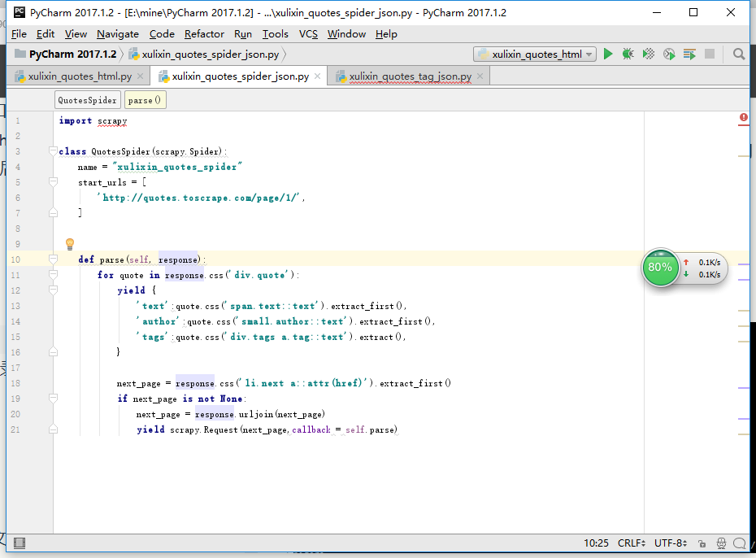Open the Code menu

pos(162,34)
